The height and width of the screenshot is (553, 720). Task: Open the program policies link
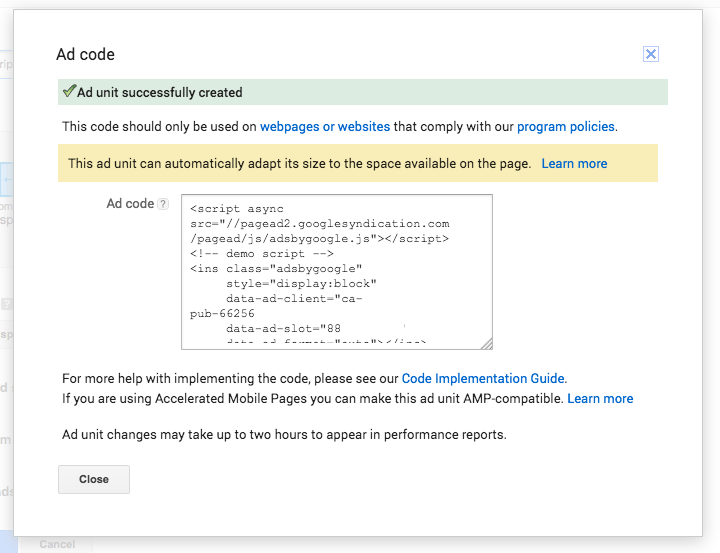pos(566,126)
